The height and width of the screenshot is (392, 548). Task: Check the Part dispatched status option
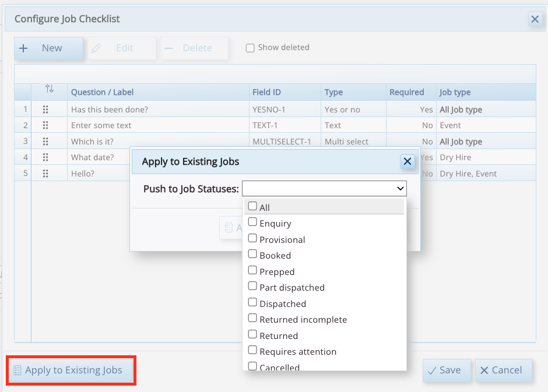[x=252, y=286]
